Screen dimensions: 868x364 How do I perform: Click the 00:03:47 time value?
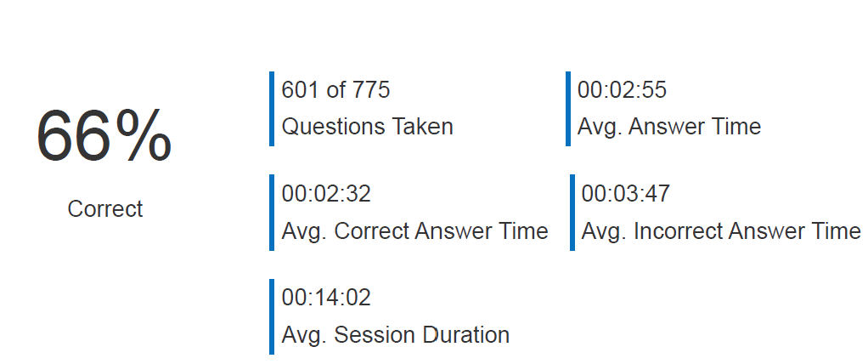pyautogui.click(x=626, y=194)
